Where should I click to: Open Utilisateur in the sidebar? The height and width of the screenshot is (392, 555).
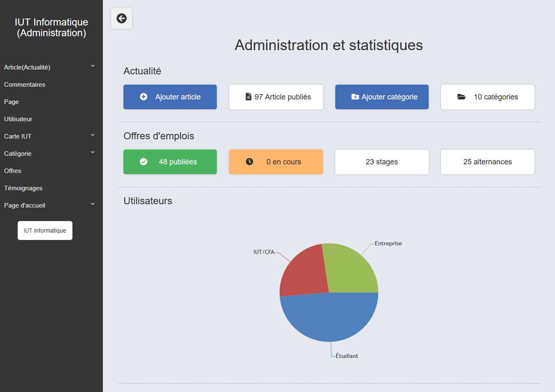click(x=18, y=119)
